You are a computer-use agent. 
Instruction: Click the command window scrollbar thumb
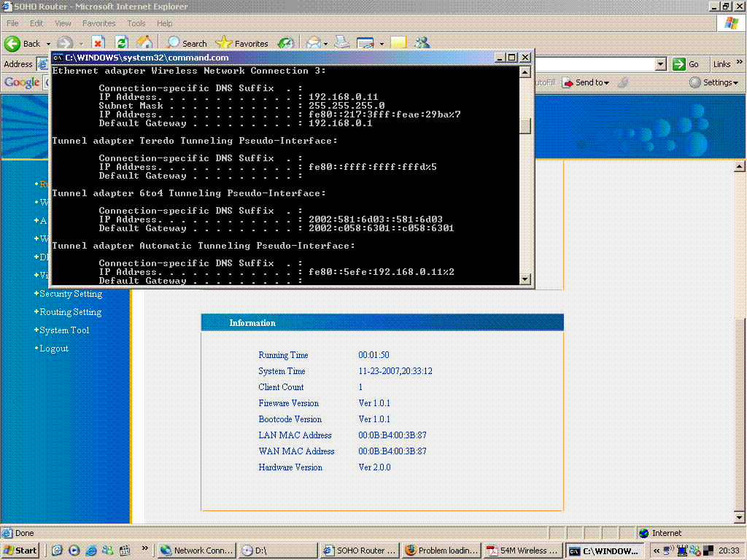525,126
